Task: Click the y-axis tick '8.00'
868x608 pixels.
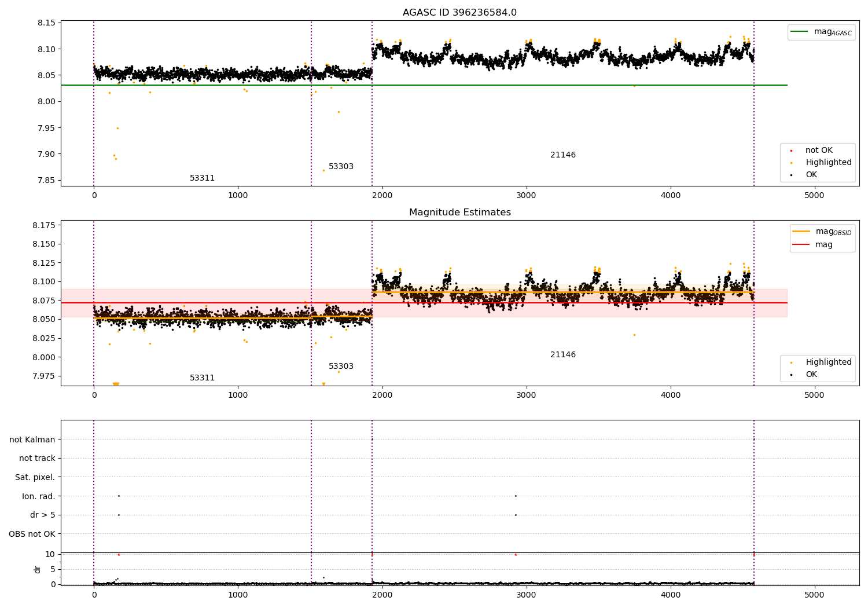Action: (46, 102)
